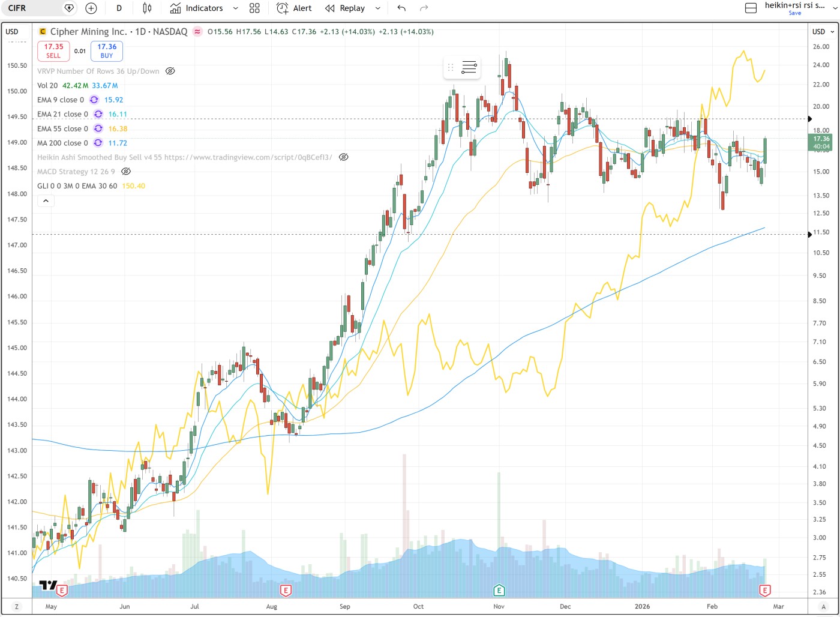840x617 pixels.
Task: Collapse the indicator legend with chevron
Action: coord(46,201)
